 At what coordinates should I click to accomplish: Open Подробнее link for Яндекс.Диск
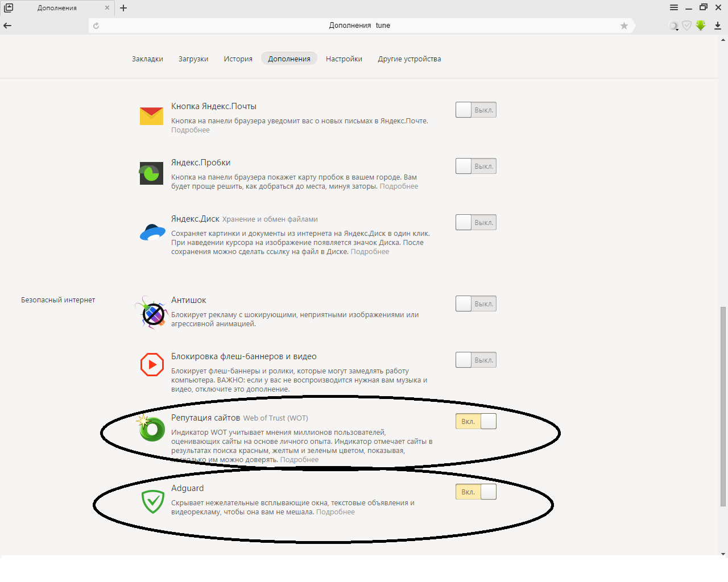pyautogui.click(x=370, y=252)
